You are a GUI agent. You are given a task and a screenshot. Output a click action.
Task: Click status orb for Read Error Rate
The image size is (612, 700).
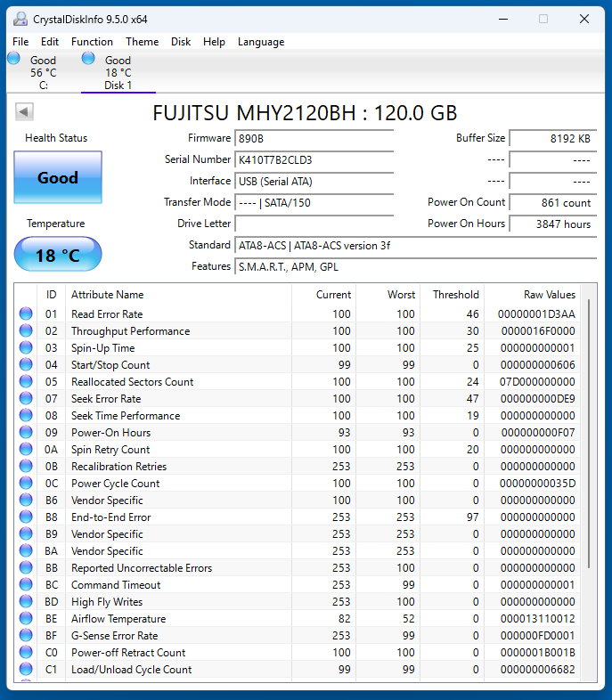point(26,313)
